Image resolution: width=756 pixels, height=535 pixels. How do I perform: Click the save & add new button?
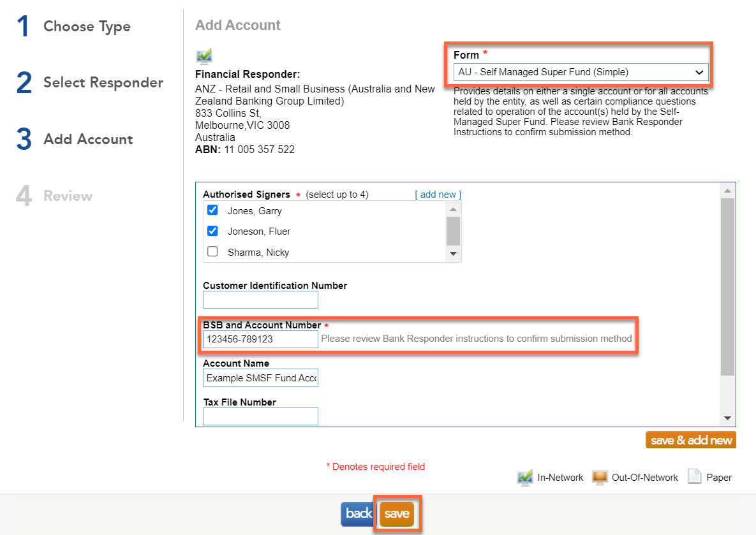click(691, 440)
